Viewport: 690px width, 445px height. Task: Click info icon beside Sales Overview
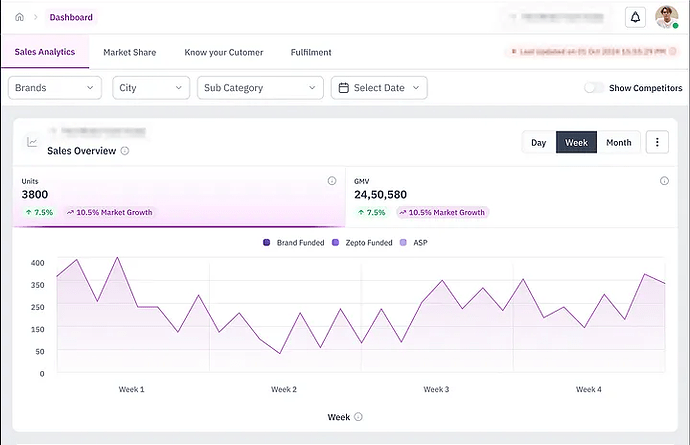[125, 151]
